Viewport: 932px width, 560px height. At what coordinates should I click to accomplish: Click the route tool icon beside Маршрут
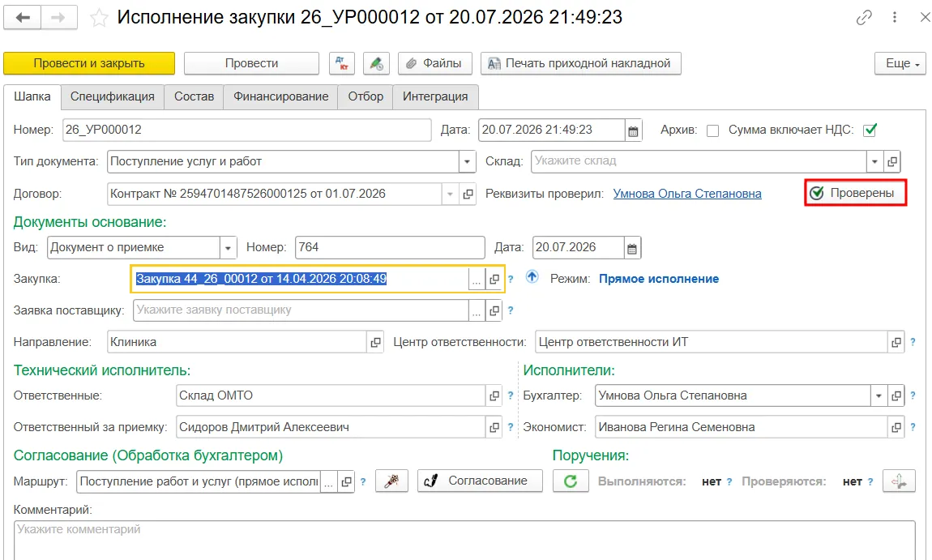[391, 481]
